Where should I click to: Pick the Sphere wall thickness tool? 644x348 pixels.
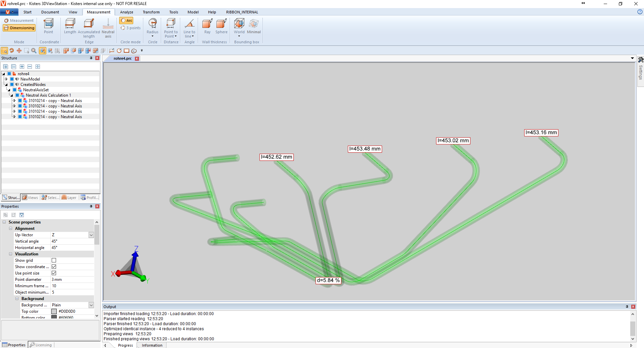coord(221,26)
